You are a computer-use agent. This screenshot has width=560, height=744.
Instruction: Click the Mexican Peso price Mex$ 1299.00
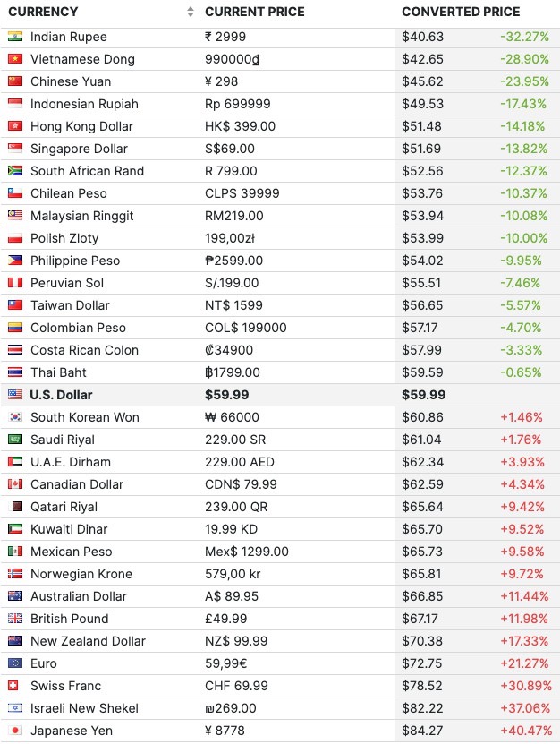pyautogui.click(x=246, y=552)
